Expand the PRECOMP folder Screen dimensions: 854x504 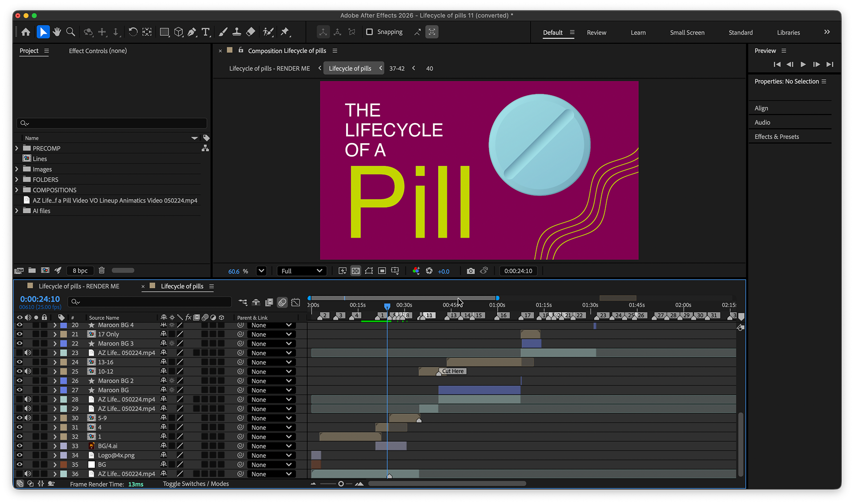(x=17, y=148)
